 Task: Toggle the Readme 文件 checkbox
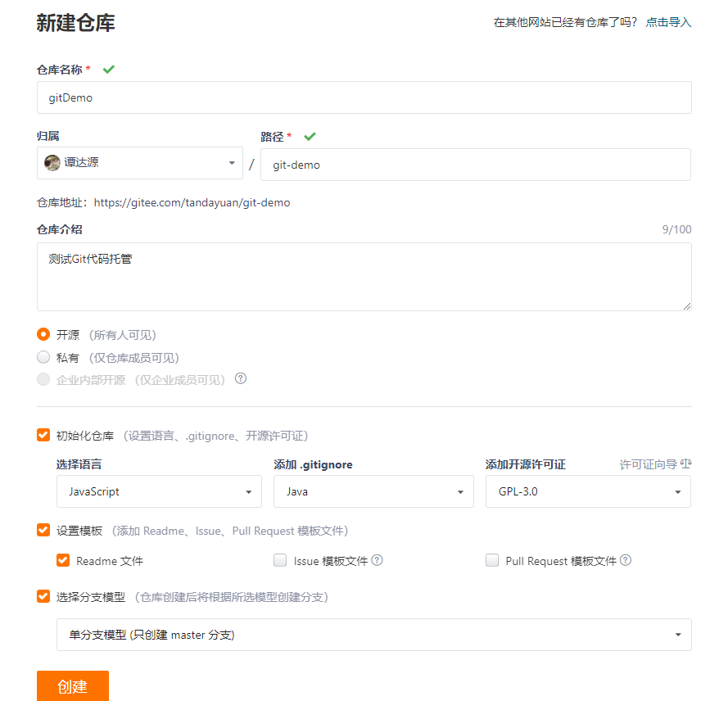pos(63,560)
